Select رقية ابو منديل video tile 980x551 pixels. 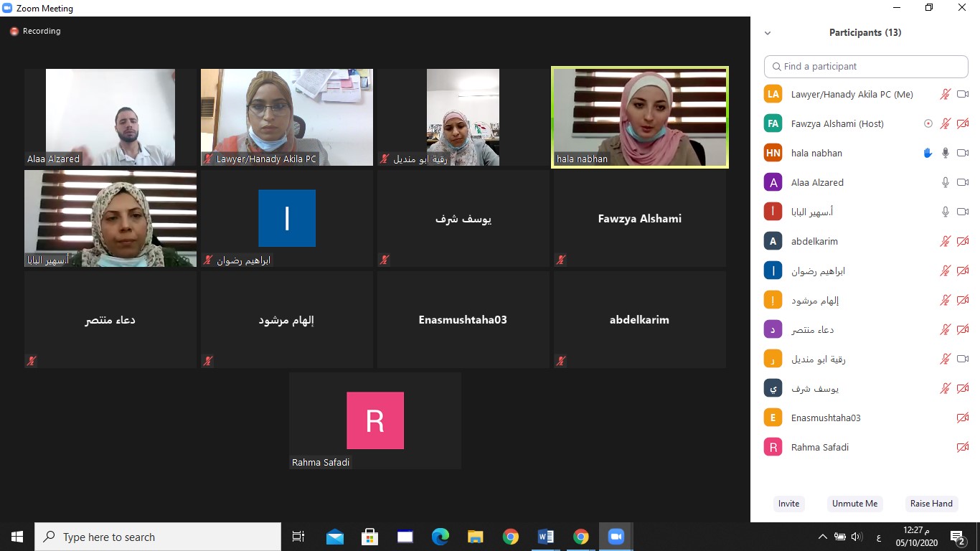[463, 118]
